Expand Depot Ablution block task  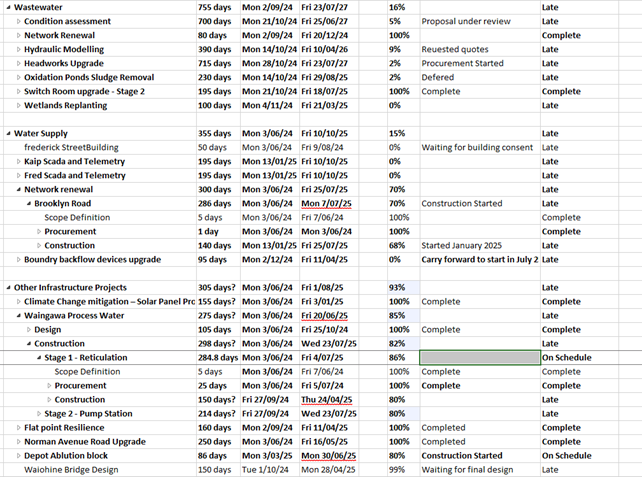click(x=18, y=456)
